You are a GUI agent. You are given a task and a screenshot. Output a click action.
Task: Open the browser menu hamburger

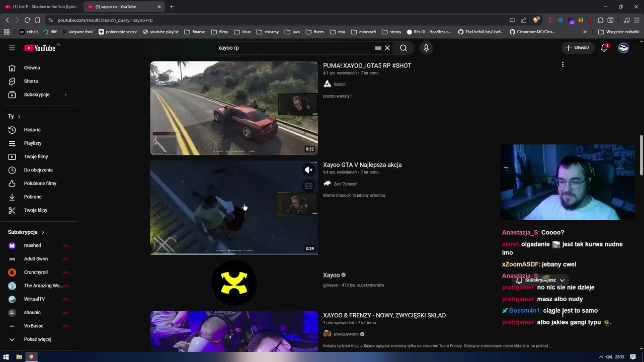point(637,20)
